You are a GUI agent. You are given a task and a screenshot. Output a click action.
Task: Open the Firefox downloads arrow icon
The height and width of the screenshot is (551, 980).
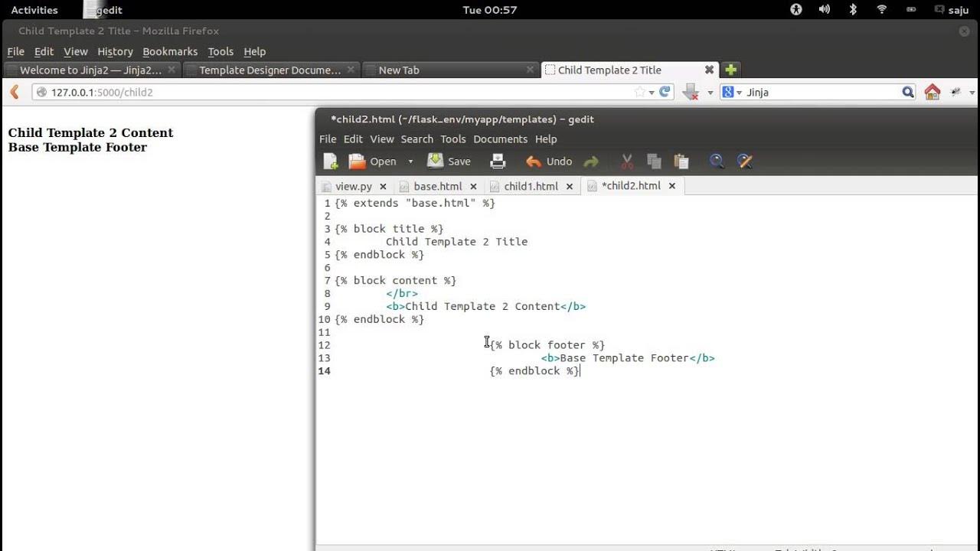pos(691,92)
